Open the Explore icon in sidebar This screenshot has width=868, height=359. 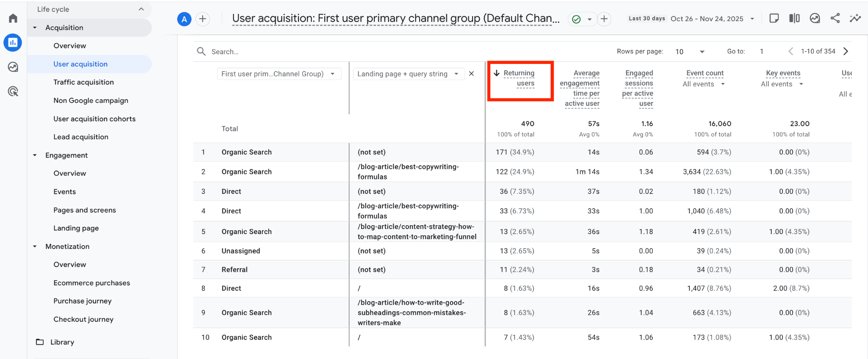tap(13, 67)
